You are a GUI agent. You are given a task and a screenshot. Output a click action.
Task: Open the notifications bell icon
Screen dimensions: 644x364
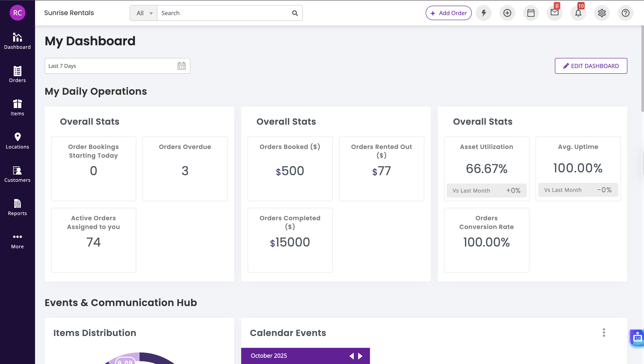(x=578, y=13)
